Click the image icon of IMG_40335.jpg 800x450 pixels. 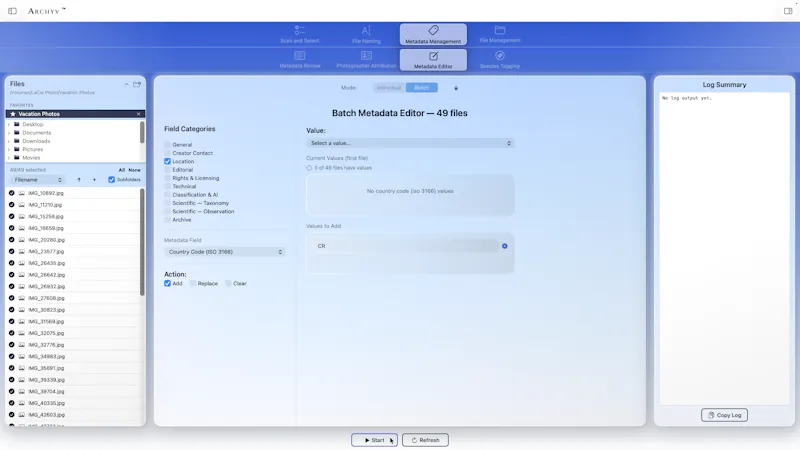21,403
